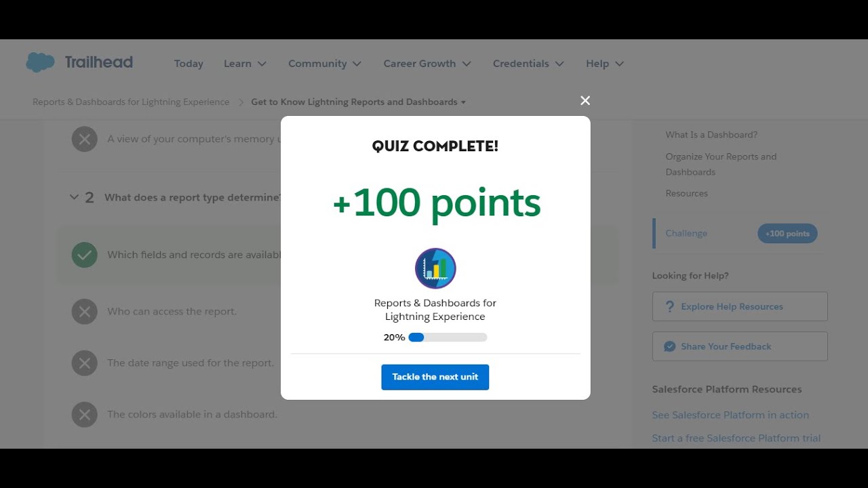Go to the Today nav item
This screenshot has width=868, height=488.
point(189,64)
